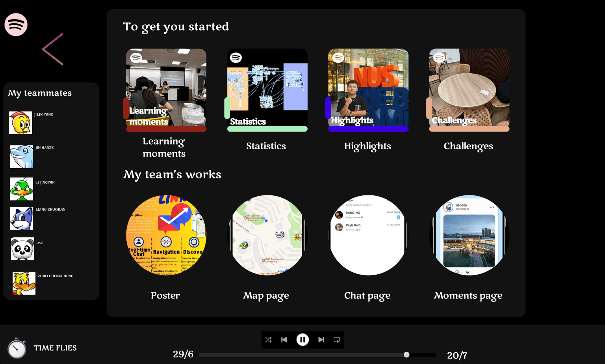The image size is (605, 364).
Task: Click the TIME FLIES track title
Action: tap(55, 348)
